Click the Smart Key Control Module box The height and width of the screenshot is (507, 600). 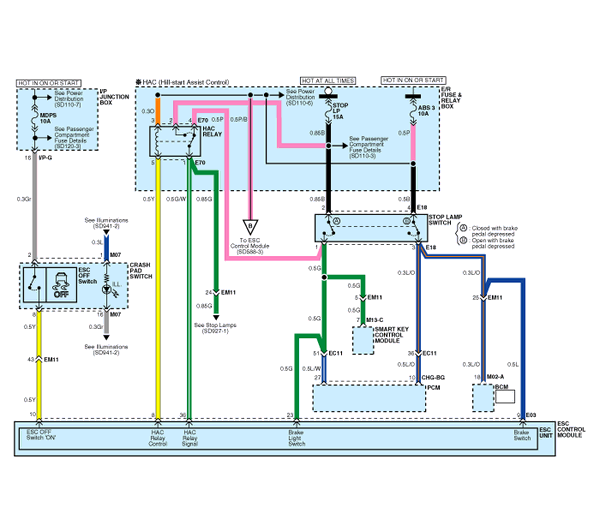click(x=363, y=340)
